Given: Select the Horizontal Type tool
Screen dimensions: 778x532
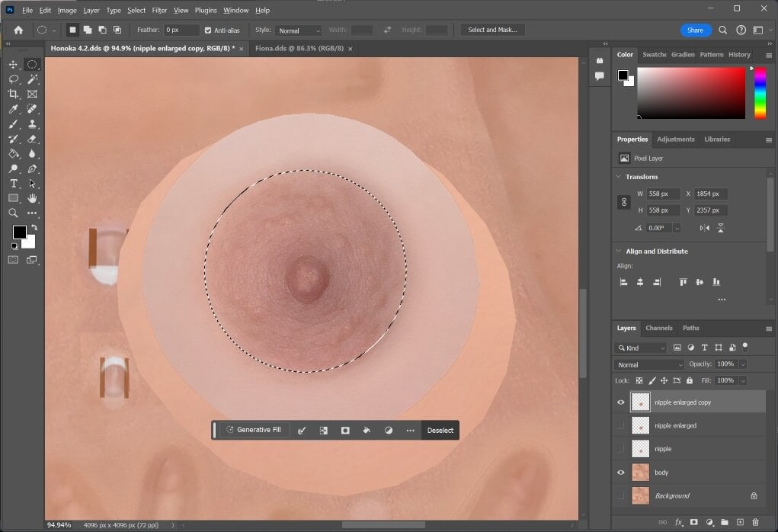Looking at the screenshot, I should [x=14, y=184].
